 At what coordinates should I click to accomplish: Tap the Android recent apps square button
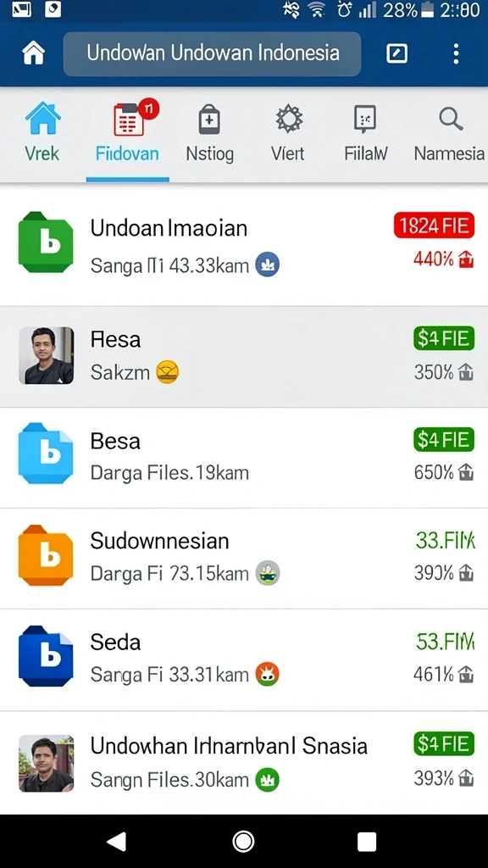pos(367,841)
